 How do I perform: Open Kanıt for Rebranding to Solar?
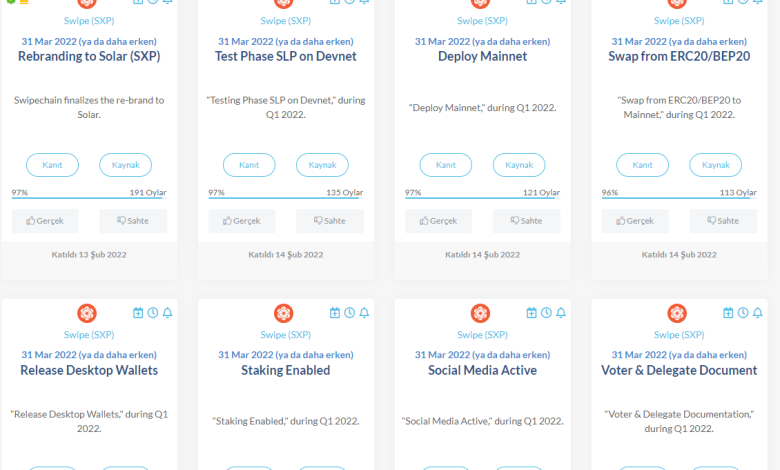coord(52,165)
